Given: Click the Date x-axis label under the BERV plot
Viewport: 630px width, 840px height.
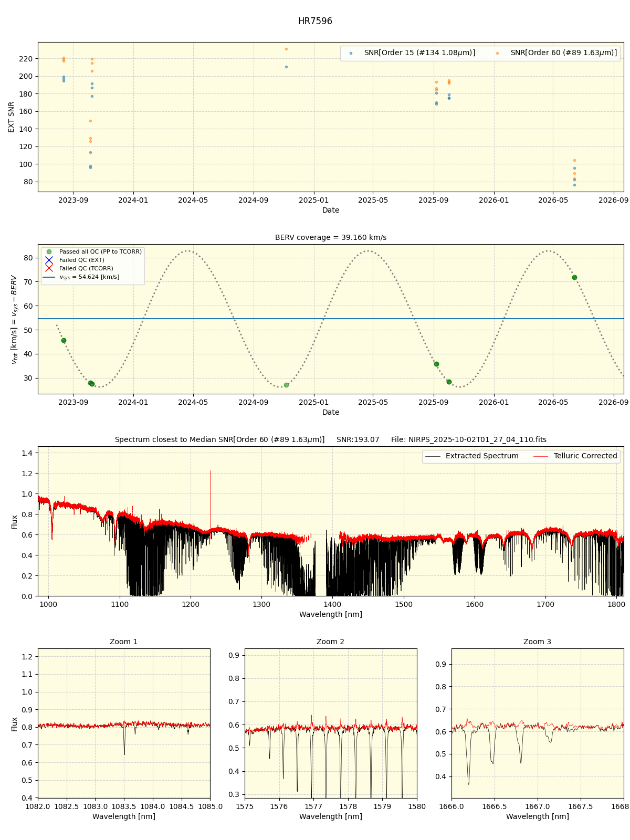Looking at the screenshot, I should click(331, 412).
